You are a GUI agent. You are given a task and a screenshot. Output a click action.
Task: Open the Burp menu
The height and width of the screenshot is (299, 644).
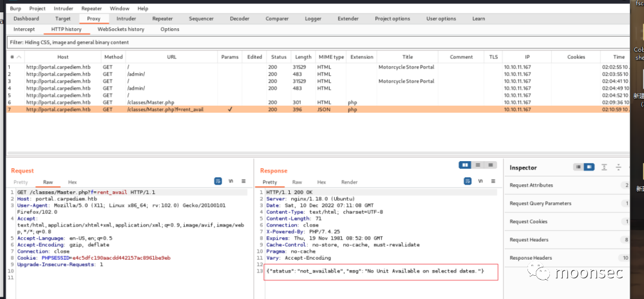click(15, 8)
